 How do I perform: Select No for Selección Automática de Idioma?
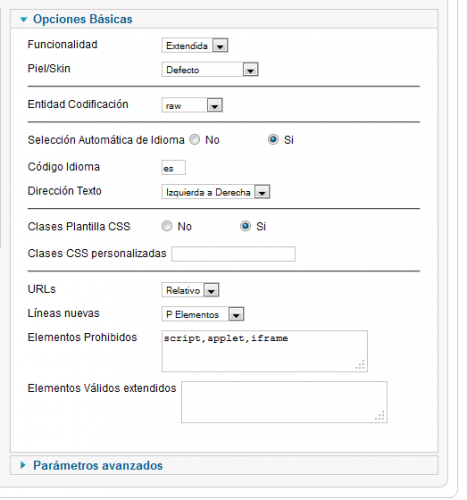[195, 140]
